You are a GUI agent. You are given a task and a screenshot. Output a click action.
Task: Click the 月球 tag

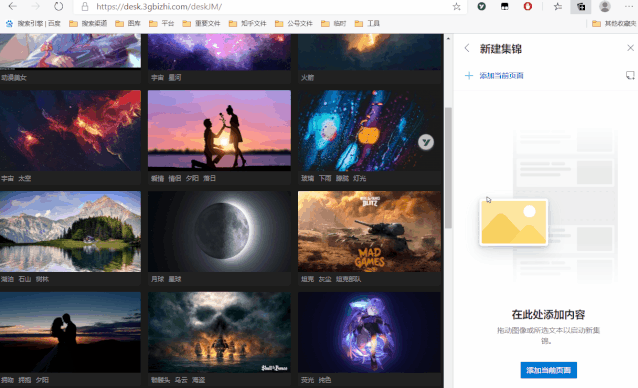pyautogui.click(x=157, y=279)
